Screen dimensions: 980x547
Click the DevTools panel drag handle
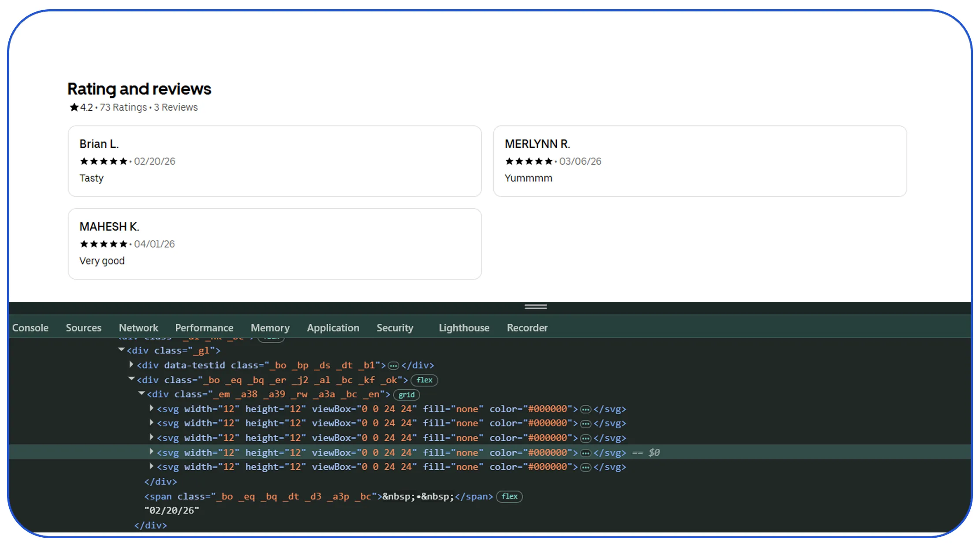click(536, 307)
